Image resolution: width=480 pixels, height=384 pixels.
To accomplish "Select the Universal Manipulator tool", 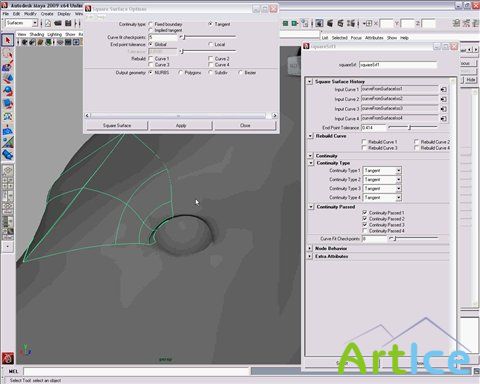I will [x=8, y=116].
